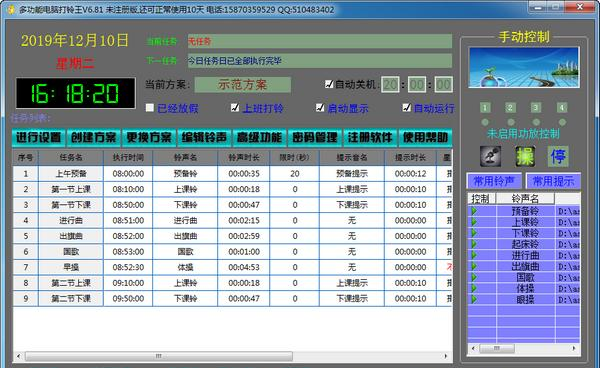
Task: Click the 更换方案 switch plan button
Action: click(149, 137)
